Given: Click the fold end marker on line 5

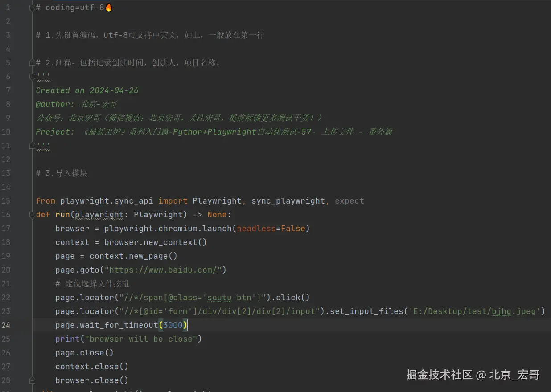Looking at the screenshot, I should [x=32, y=63].
